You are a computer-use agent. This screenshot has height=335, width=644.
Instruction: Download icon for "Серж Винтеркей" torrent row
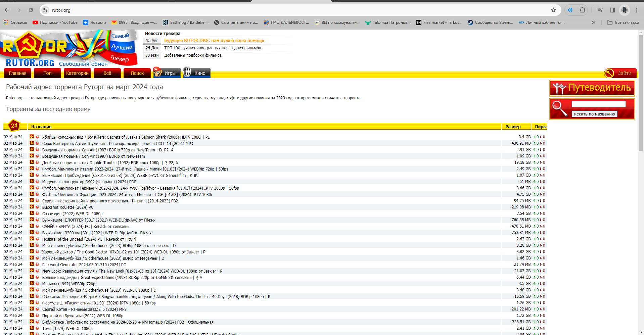coord(32,143)
